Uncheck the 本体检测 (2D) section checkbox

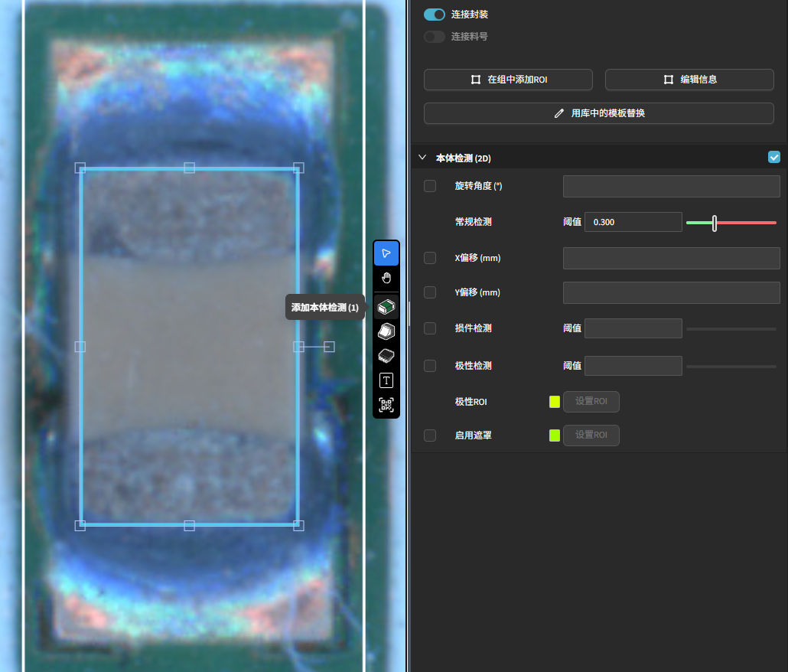[x=774, y=158]
